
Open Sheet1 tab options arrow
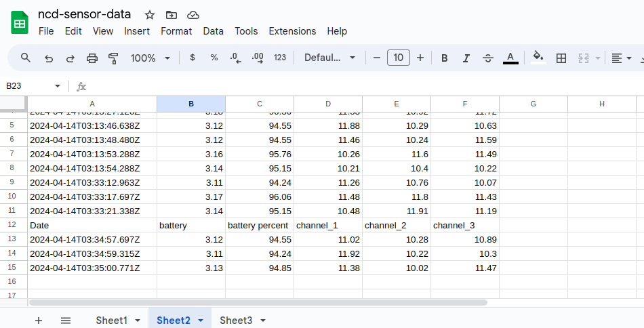click(138, 320)
